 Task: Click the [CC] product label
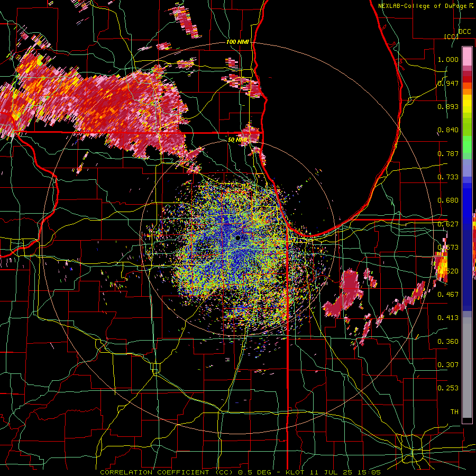click(451, 36)
